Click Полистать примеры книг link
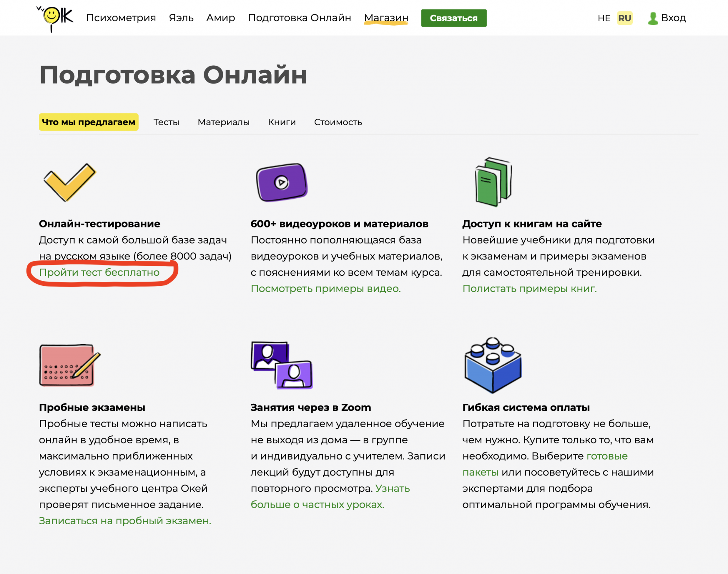 [530, 289]
